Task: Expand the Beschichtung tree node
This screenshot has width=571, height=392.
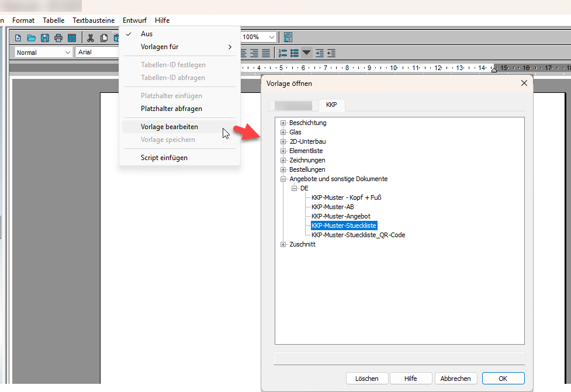Action: coord(283,123)
